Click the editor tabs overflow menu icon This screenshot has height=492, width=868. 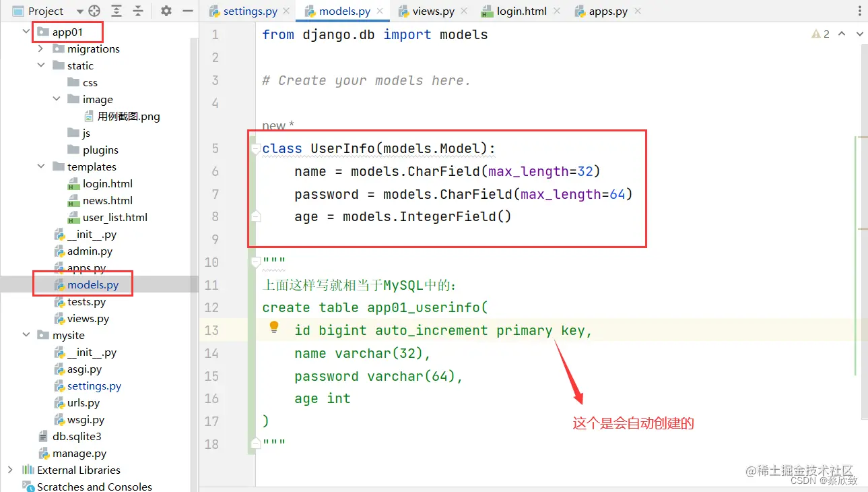tap(860, 11)
